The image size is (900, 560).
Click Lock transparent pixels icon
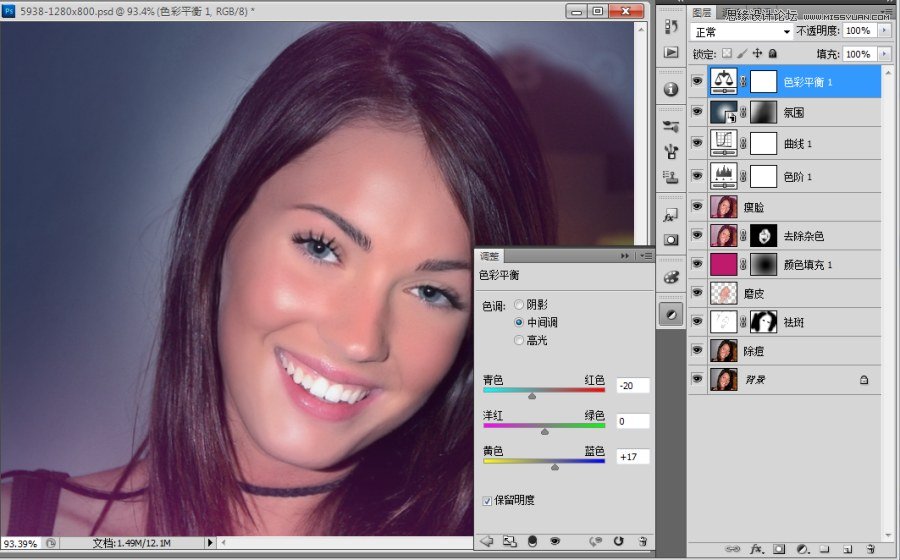pyautogui.click(x=727, y=53)
